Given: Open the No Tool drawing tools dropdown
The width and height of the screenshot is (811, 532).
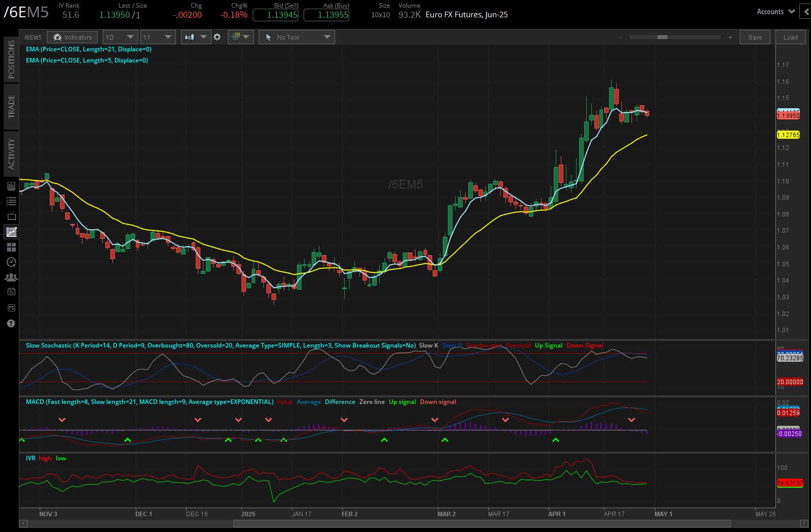Looking at the screenshot, I should tap(297, 37).
